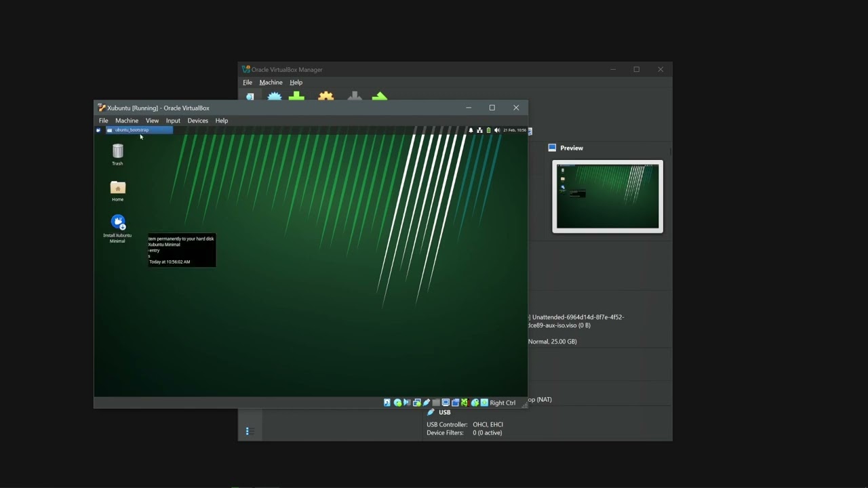Image resolution: width=868 pixels, height=488 pixels.
Task: Open the Home folder desktop icon
Action: [x=117, y=191]
